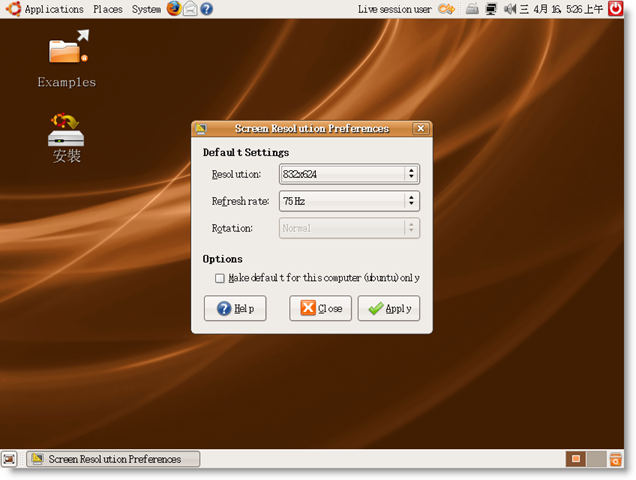Click the Default Settings heading
The width and height of the screenshot is (636, 480).
click(246, 152)
